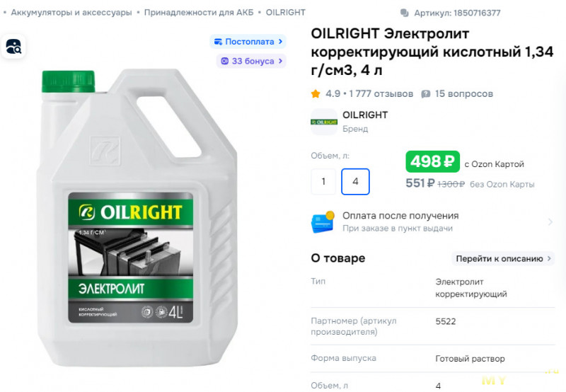Expand the Оплата после получения chevron
Image resolution: width=566 pixels, height=392 pixels.
pyautogui.click(x=550, y=221)
